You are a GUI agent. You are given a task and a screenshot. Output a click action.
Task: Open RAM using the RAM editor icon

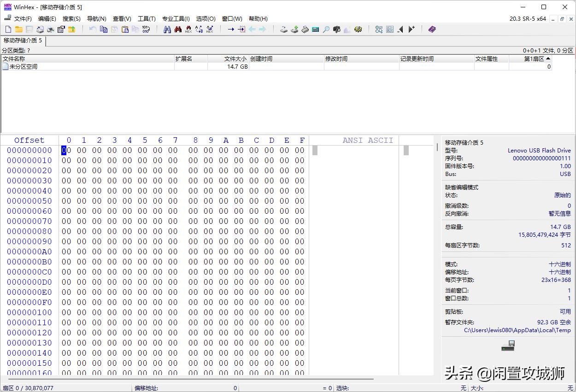[305, 29]
